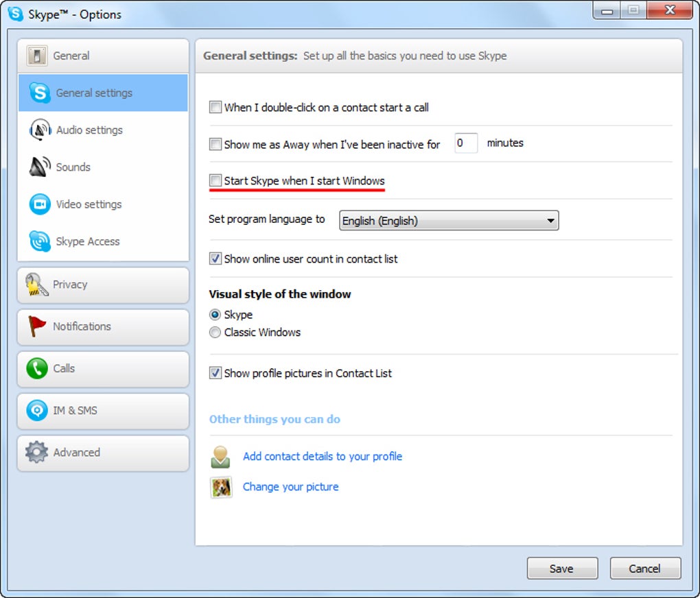Click the General section switch icon
The image size is (700, 598).
point(36,56)
